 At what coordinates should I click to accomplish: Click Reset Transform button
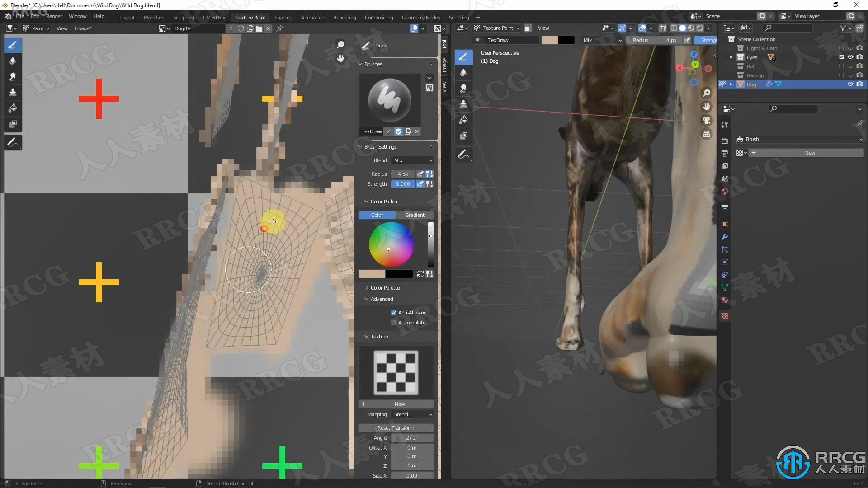tap(395, 427)
